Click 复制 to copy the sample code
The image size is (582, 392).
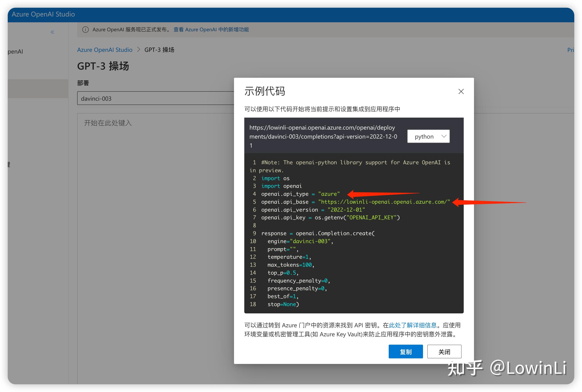(x=405, y=352)
